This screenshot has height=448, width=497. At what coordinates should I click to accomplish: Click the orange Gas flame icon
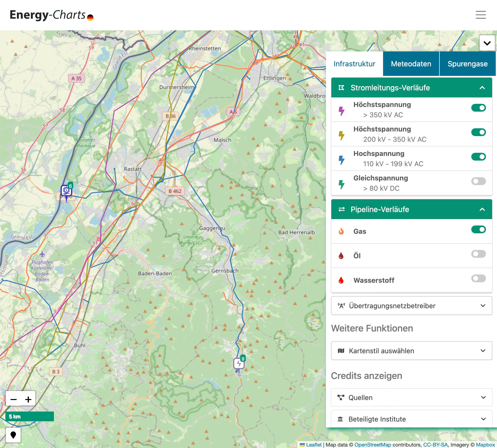(341, 231)
